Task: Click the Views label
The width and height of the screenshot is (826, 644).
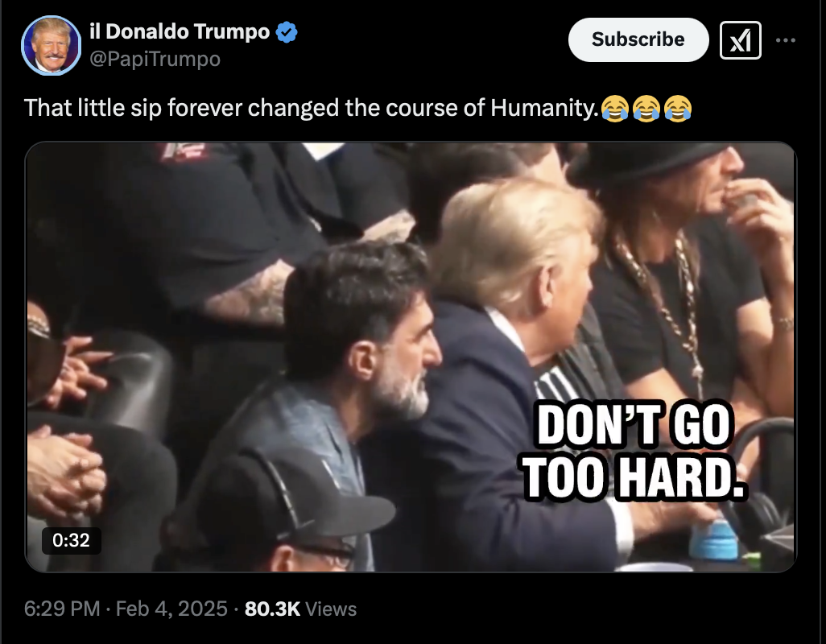Action: click(331, 609)
